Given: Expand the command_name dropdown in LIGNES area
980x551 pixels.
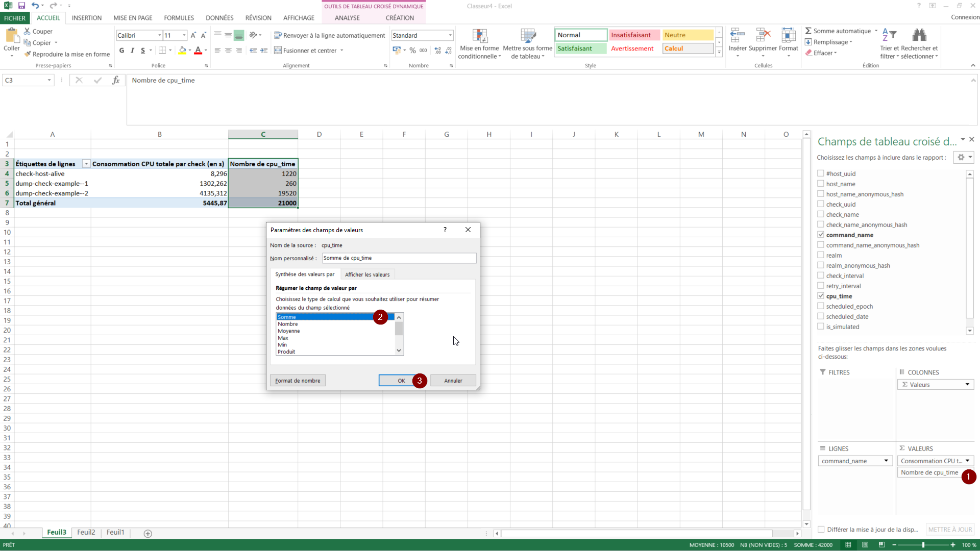Looking at the screenshot, I should click(x=886, y=461).
